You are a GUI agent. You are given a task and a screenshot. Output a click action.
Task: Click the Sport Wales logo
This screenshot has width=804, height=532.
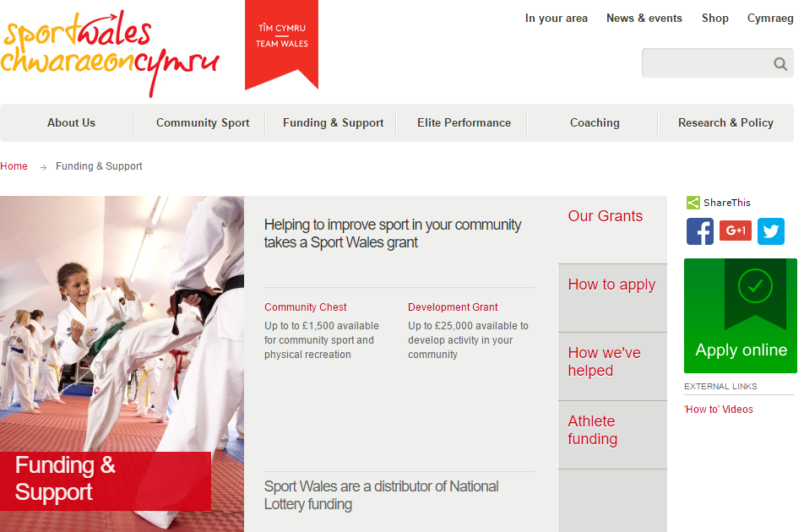(x=110, y=53)
